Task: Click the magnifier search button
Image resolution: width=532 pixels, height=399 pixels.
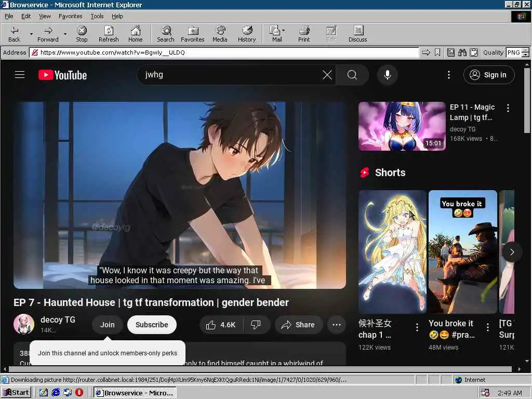Action: point(352,75)
